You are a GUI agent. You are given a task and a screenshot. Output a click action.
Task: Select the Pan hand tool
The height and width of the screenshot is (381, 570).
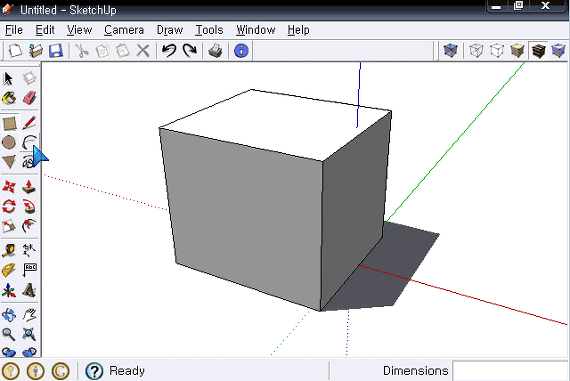pos(29,315)
